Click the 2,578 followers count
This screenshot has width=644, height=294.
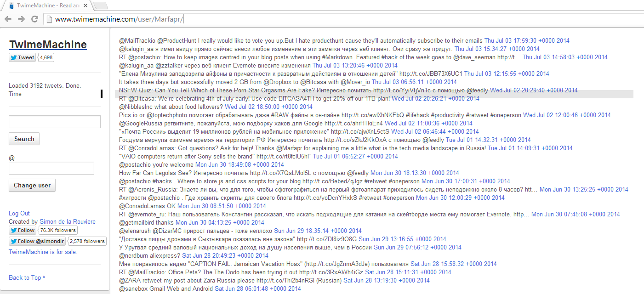pos(87,241)
